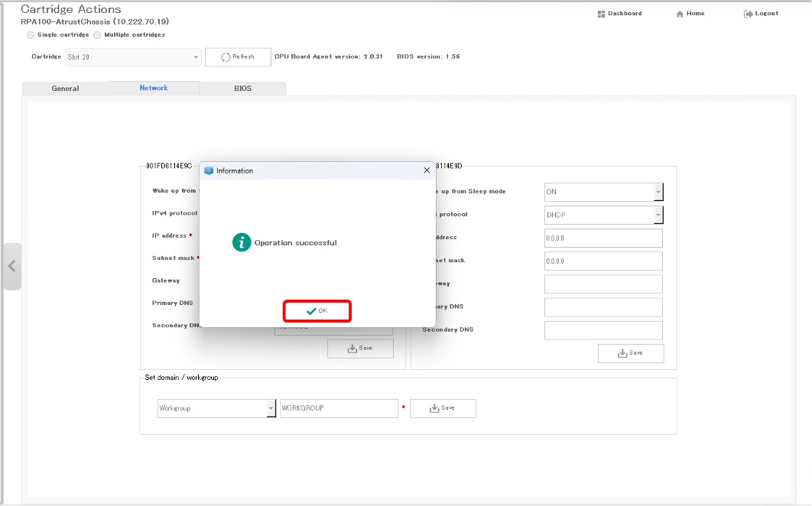812x506 pixels.
Task: Switch to the General tab
Action: (65, 89)
